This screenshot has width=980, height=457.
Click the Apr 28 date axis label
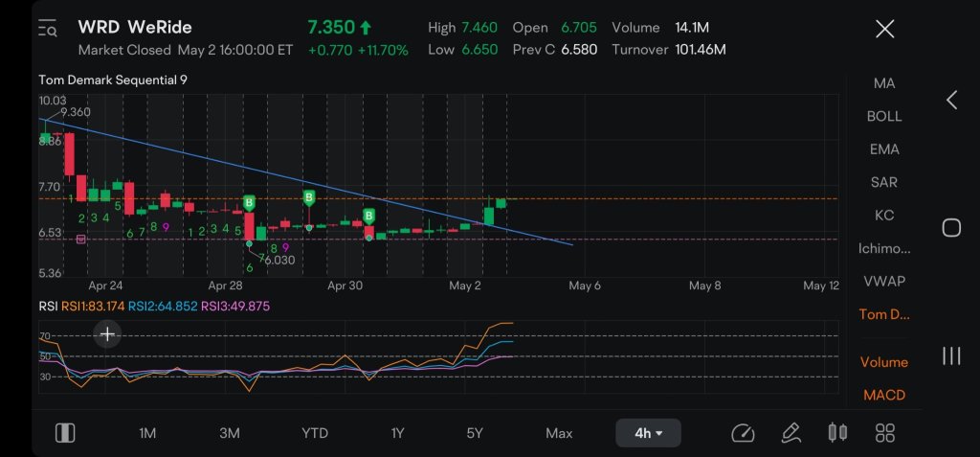pyautogui.click(x=225, y=286)
